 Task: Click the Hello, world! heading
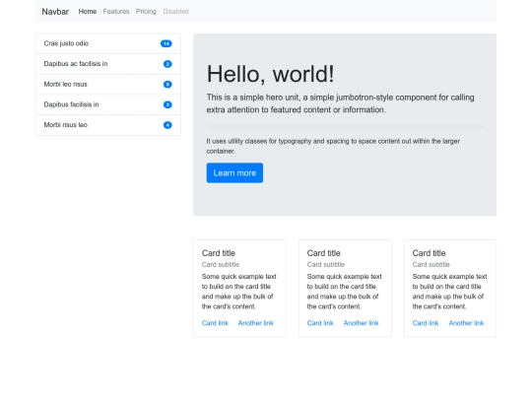270,74
